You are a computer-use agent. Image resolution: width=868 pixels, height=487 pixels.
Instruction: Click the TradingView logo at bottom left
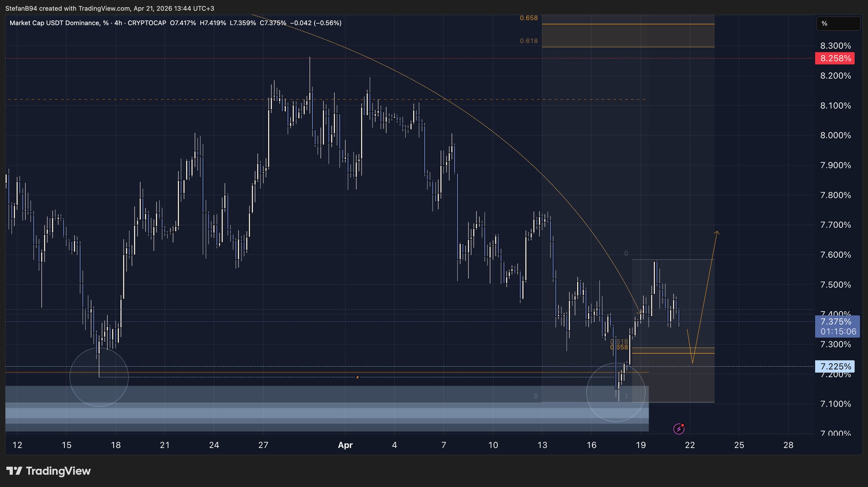coord(48,471)
